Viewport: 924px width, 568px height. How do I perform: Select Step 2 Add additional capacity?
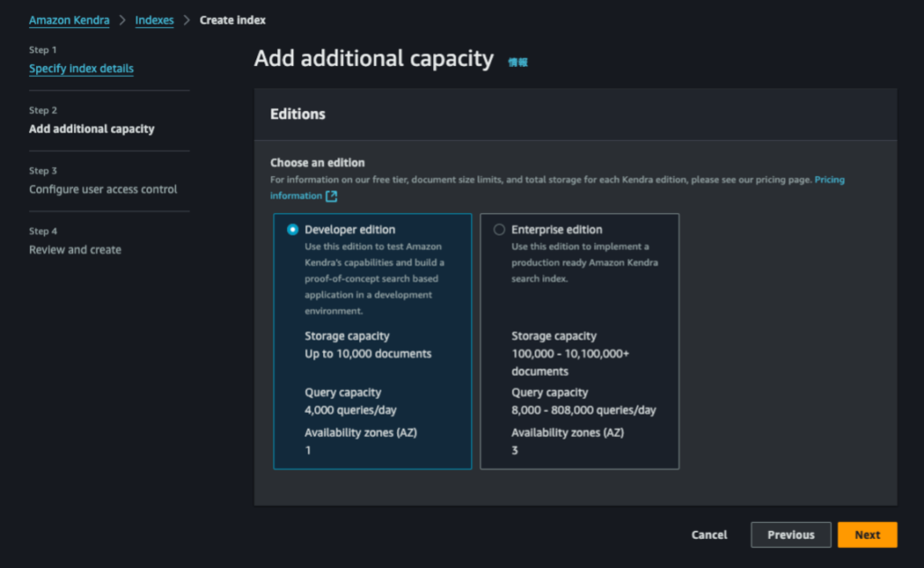coord(91,129)
